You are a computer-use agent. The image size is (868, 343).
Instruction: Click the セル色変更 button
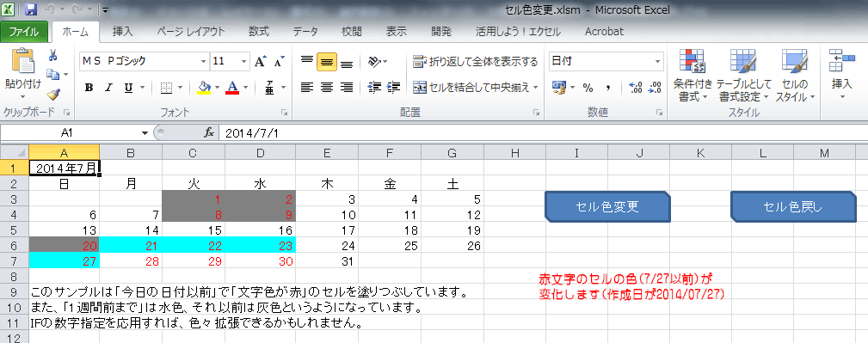[608, 207]
